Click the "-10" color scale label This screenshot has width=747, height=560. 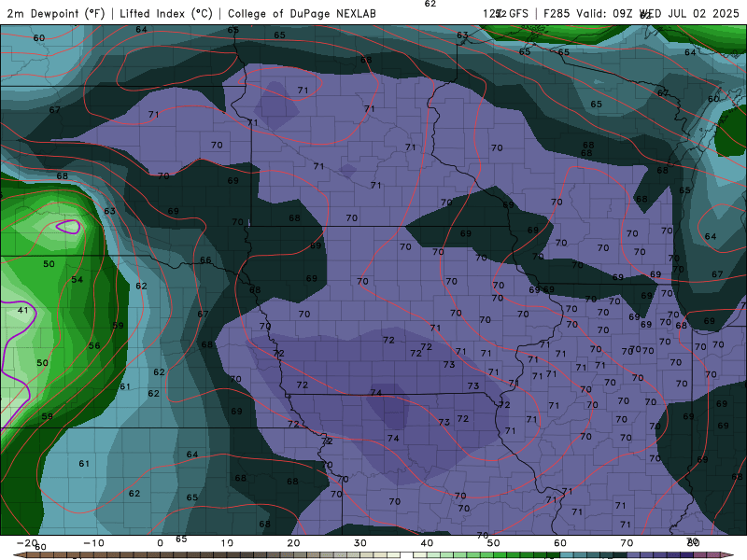pyautogui.click(x=93, y=543)
